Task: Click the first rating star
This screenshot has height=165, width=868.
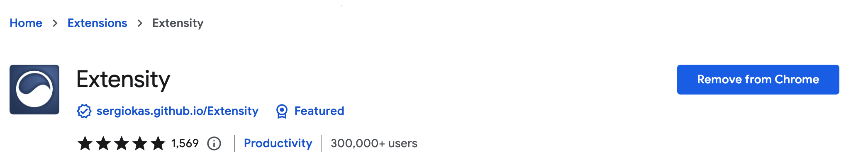Action: point(85,143)
